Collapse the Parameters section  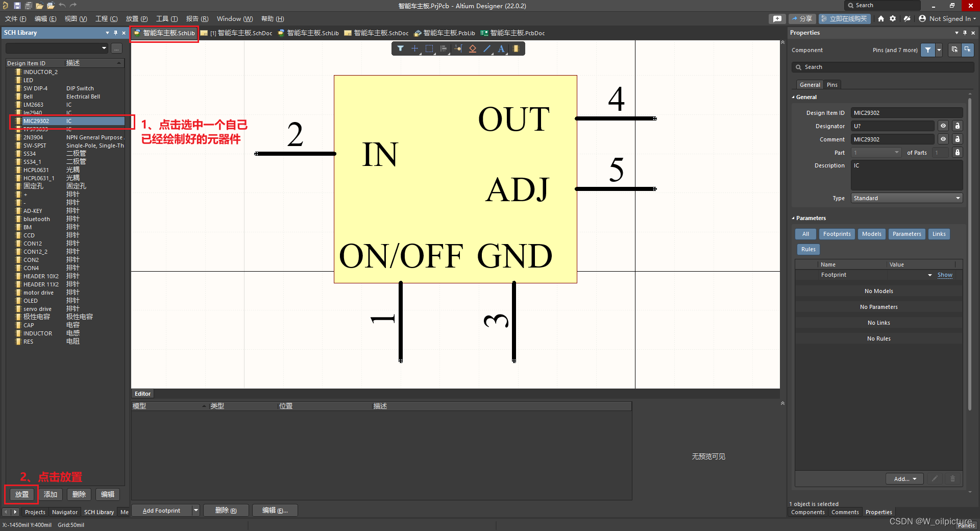point(793,218)
